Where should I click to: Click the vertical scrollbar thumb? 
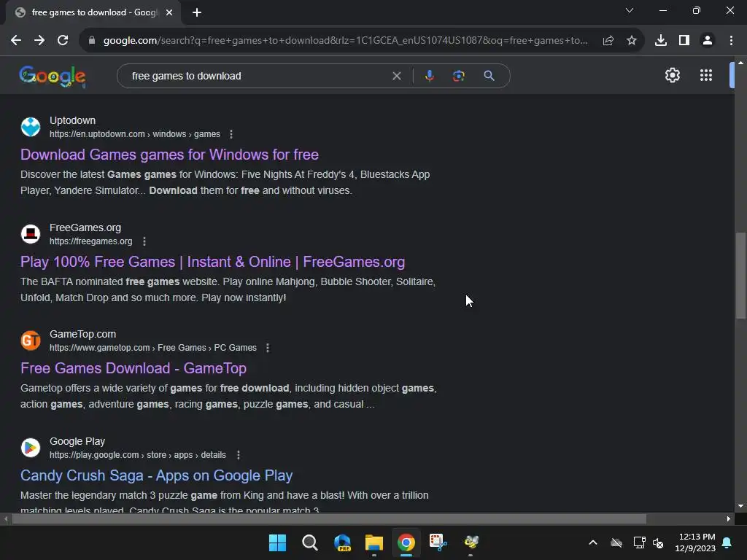(740, 275)
